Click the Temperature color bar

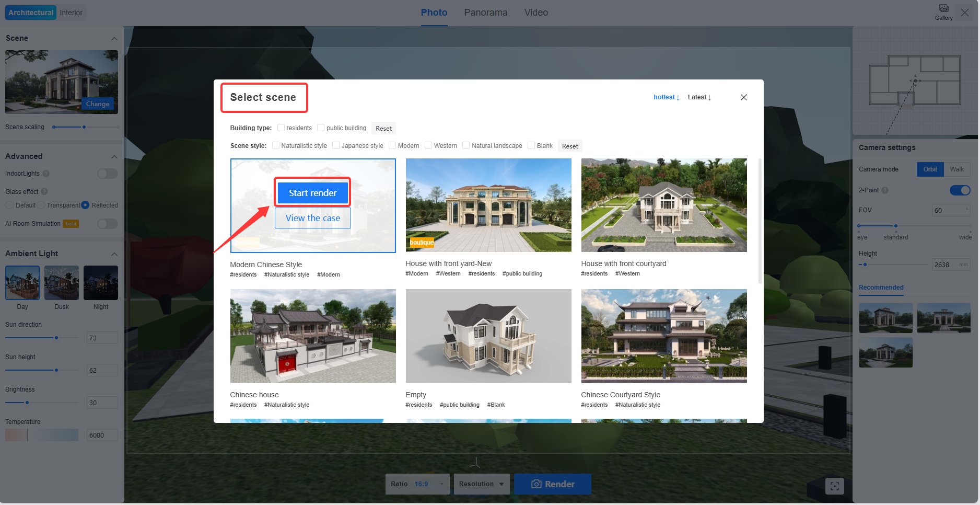42,435
